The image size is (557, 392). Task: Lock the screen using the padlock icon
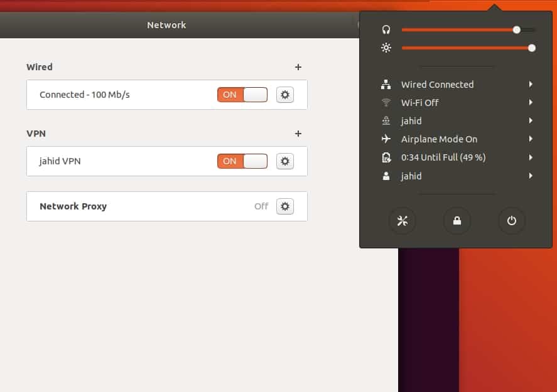[x=457, y=221]
